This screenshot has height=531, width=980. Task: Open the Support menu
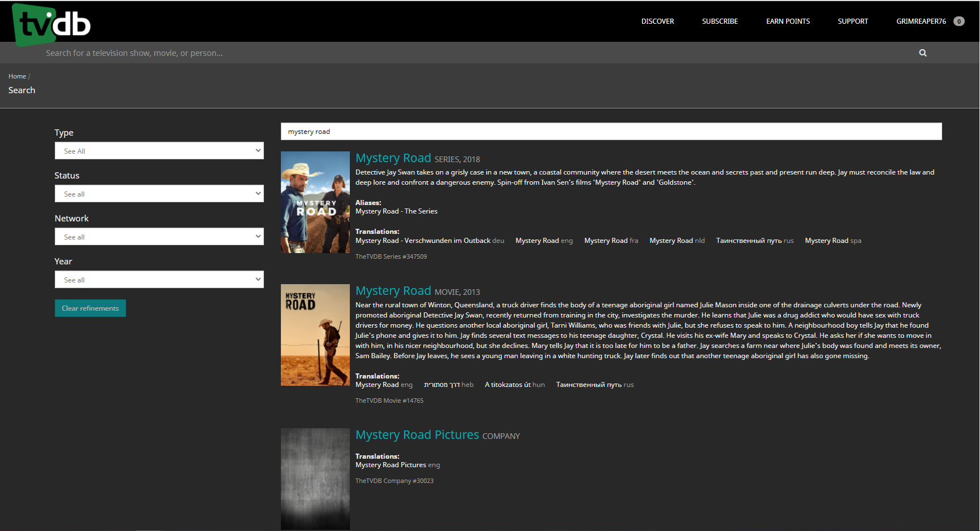[852, 21]
